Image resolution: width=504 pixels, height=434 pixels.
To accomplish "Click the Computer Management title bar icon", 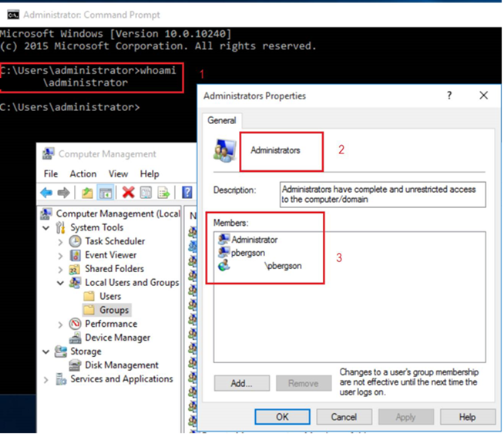I will pos(49,153).
